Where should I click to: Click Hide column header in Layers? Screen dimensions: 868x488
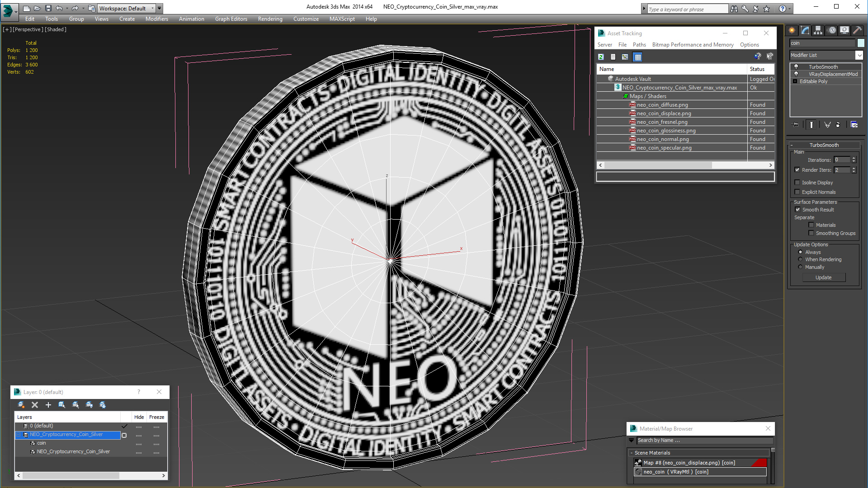(x=139, y=417)
